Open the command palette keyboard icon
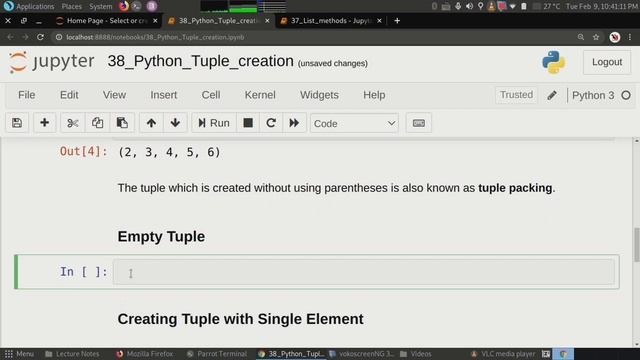The image size is (640, 360). pyautogui.click(x=418, y=123)
